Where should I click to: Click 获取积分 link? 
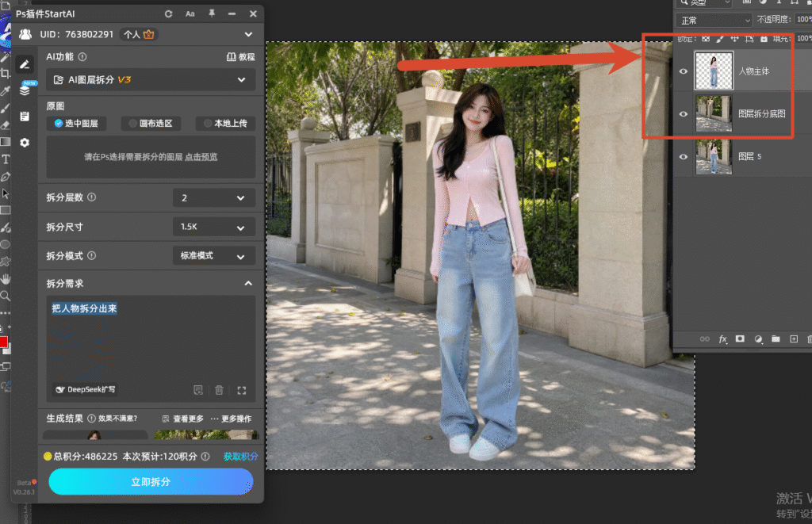coord(241,457)
